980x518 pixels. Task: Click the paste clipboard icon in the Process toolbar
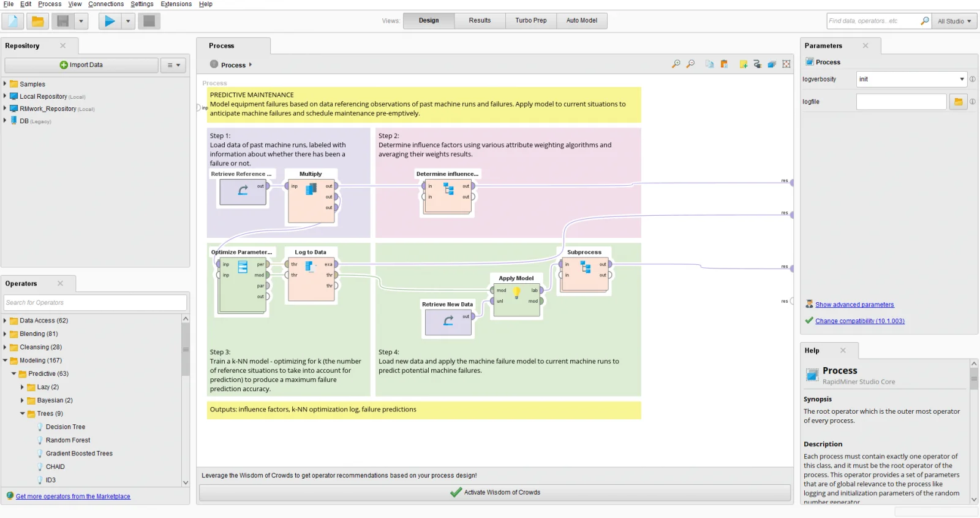[x=724, y=64]
